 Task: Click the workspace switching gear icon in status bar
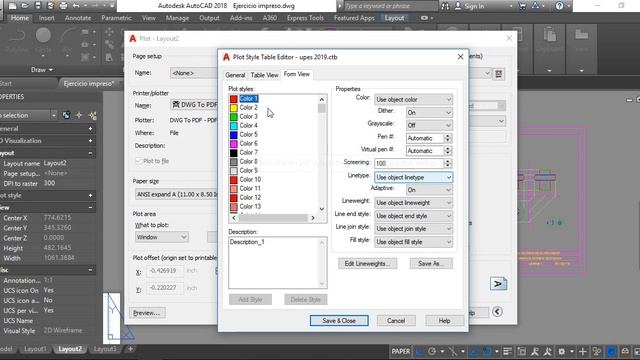562,351
